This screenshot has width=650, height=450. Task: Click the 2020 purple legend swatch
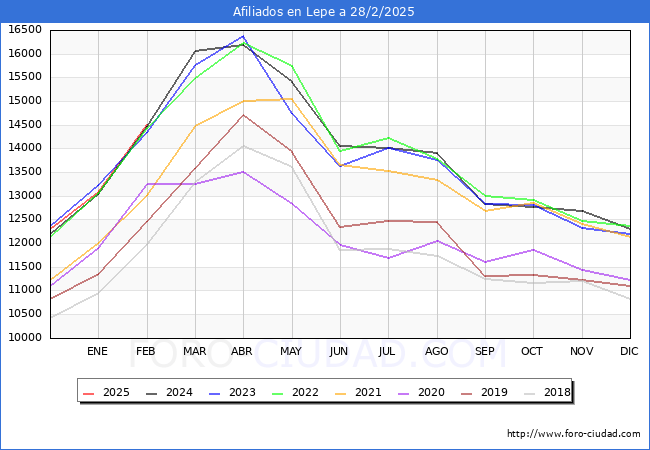click(403, 393)
